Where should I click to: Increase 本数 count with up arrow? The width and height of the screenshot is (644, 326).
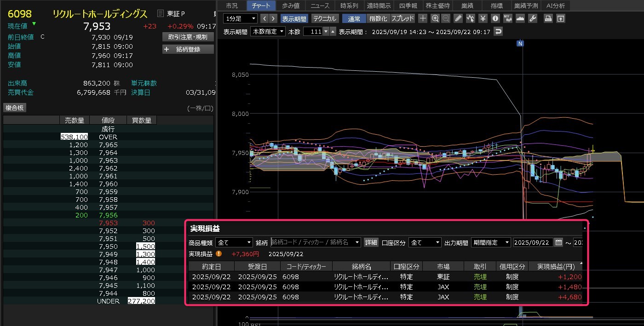click(333, 32)
